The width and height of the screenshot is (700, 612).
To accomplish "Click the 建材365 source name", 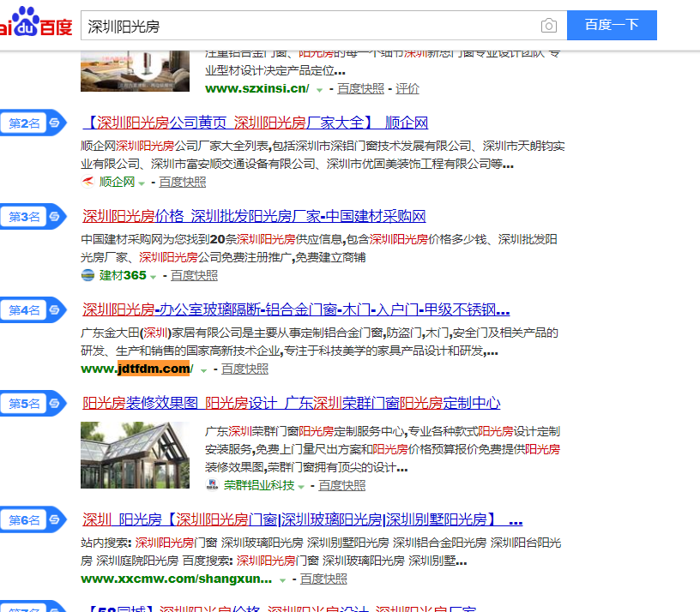I will [123, 276].
